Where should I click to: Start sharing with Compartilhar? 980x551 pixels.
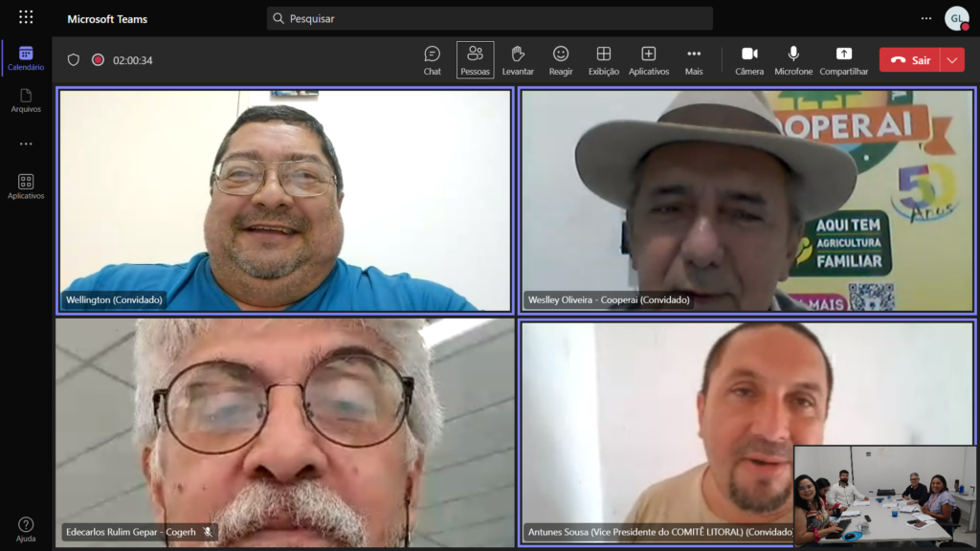click(x=844, y=60)
